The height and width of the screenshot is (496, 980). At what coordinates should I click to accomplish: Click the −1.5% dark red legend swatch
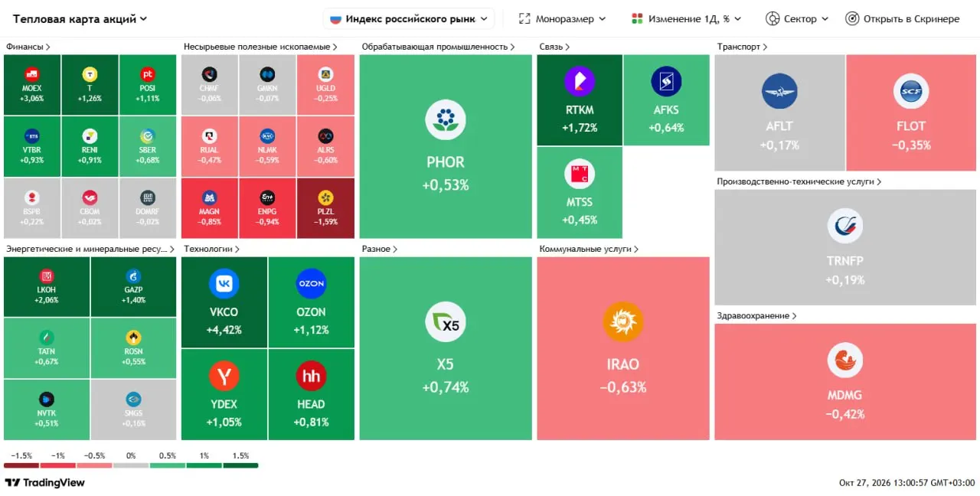coord(21,465)
